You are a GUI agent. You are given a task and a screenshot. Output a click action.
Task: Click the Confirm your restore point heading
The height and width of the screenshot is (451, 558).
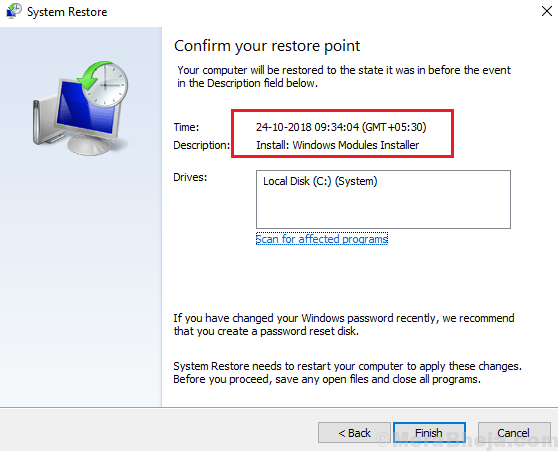point(267,46)
